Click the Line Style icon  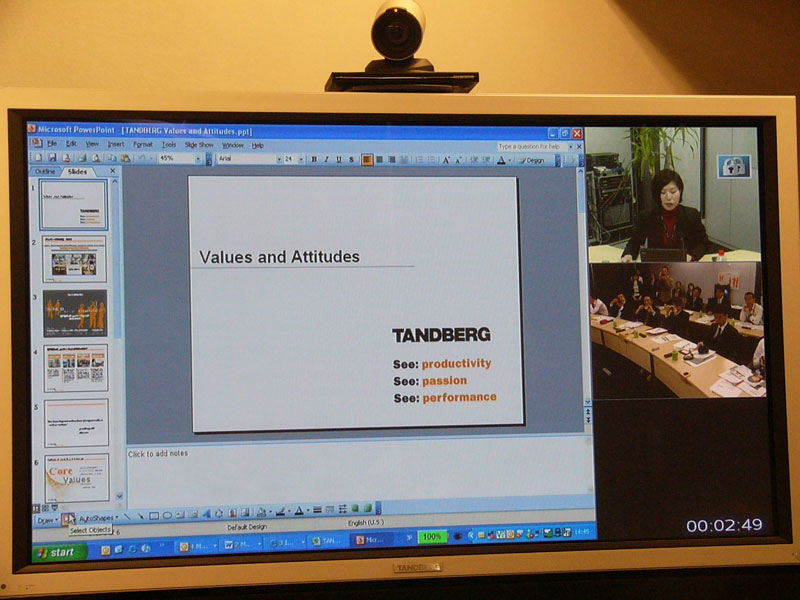(x=317, y=510)
